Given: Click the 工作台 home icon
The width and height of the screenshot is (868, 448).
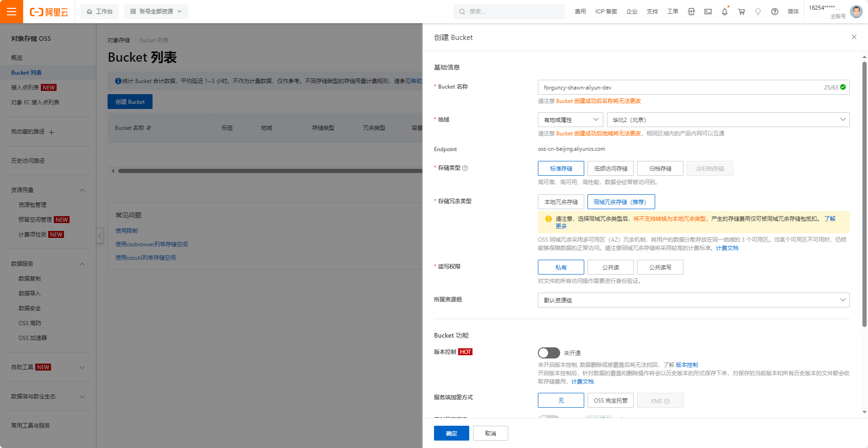Looking at the screenshot, I should pos(89,12).
